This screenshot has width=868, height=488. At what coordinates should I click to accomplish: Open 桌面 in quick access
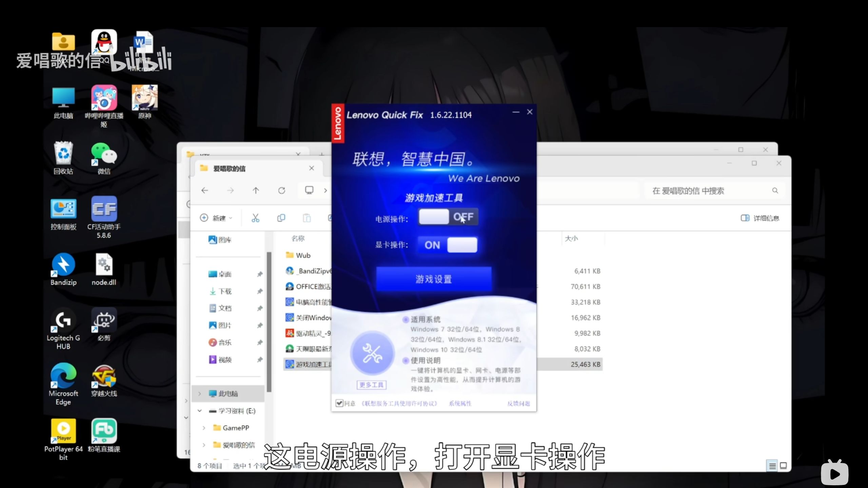[x=220, y=274]
